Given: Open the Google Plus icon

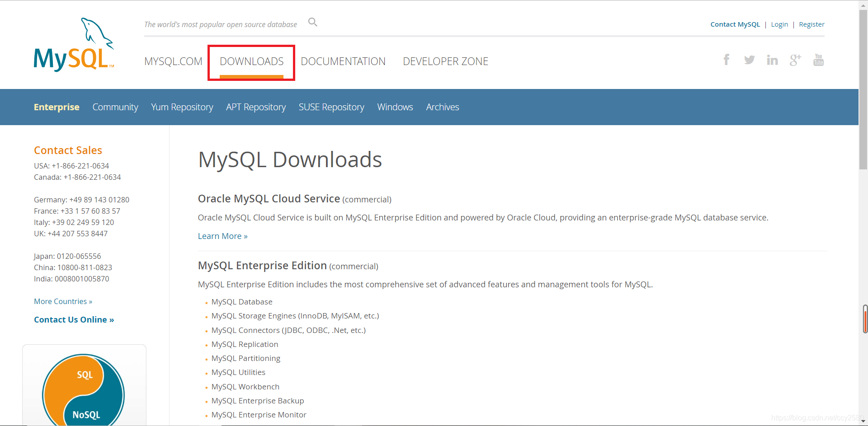Looking at the screenshot, I should (x=796, y=60).
